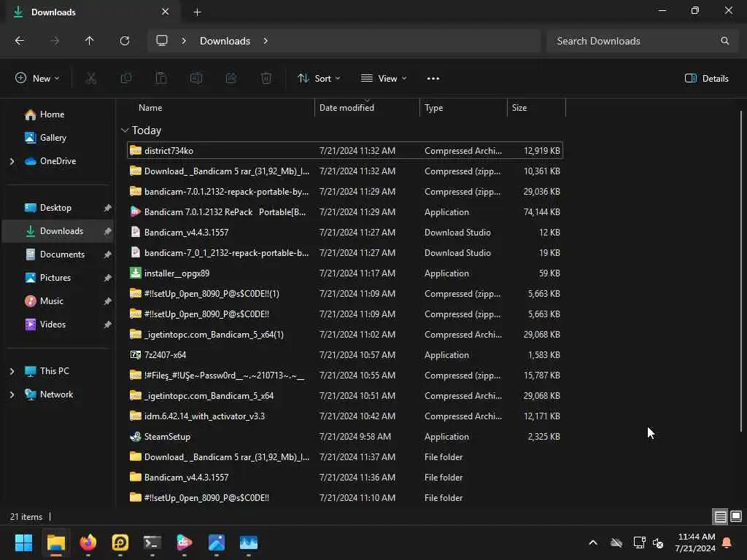The image size is (747, 560).
Task: Close the Downloads tab
Action: pos(166,12)
